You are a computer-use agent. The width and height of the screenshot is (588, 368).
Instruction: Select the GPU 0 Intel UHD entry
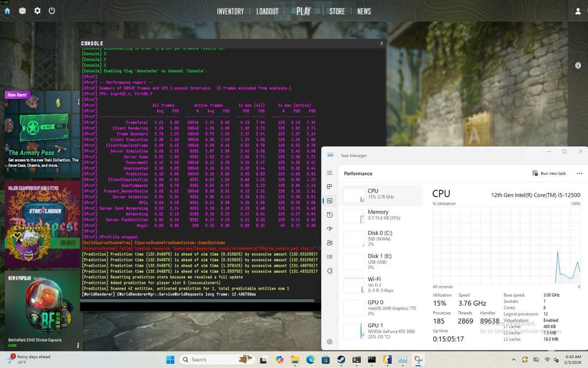pos(381,308)
